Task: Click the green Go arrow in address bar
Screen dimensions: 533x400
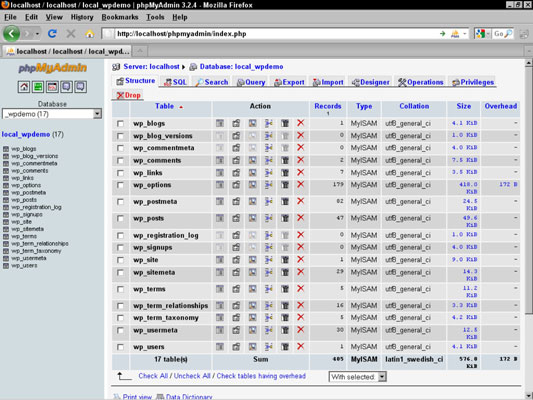Action: 442,34
